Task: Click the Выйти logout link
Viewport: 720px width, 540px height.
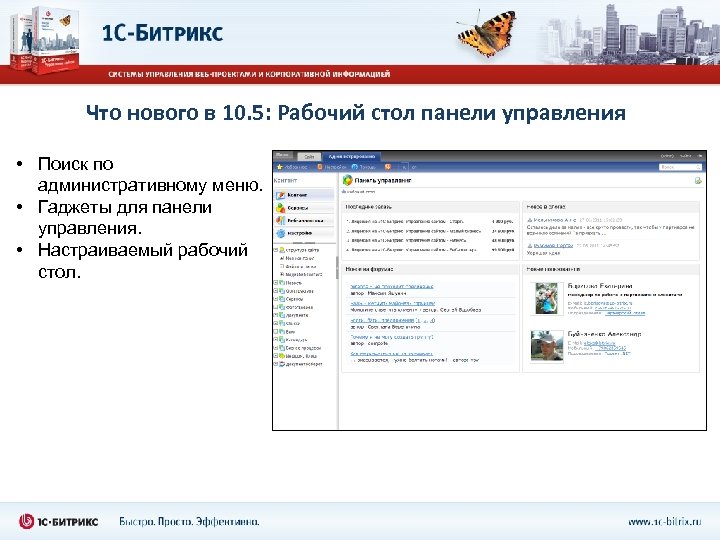Action: click(x=686, y=156)
